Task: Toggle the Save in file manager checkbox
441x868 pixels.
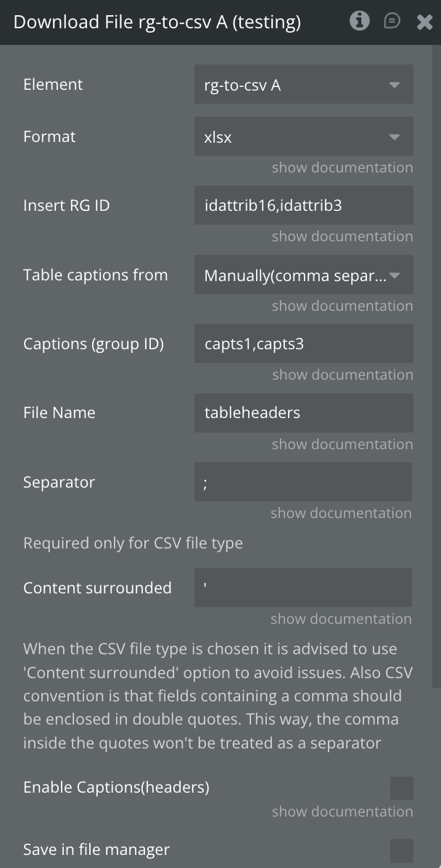Action: tap(401, 851)
